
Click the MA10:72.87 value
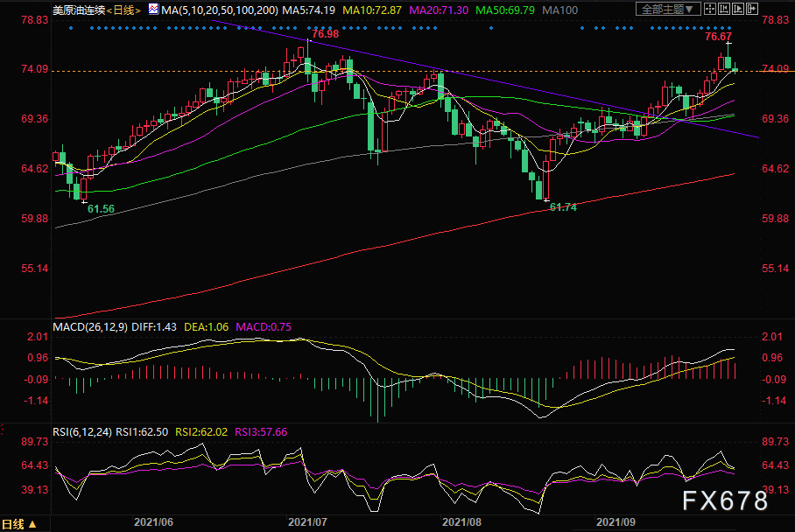point(372,10)
